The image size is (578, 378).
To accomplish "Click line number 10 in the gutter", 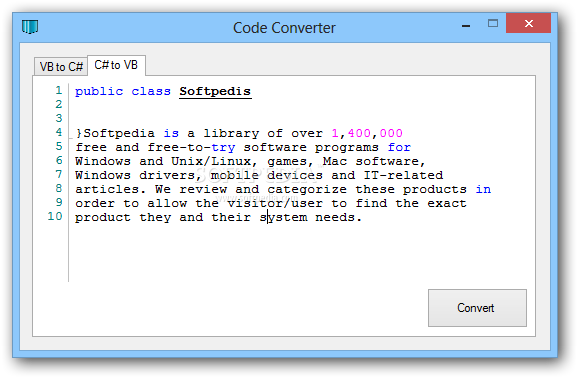I will 55,216.
